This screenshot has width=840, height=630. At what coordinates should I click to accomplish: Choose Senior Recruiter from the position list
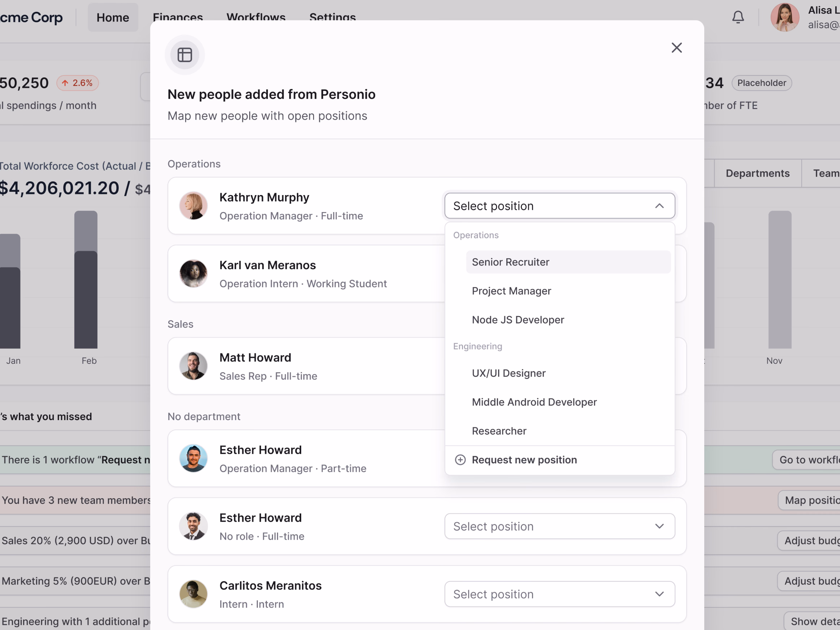(568, 262)
